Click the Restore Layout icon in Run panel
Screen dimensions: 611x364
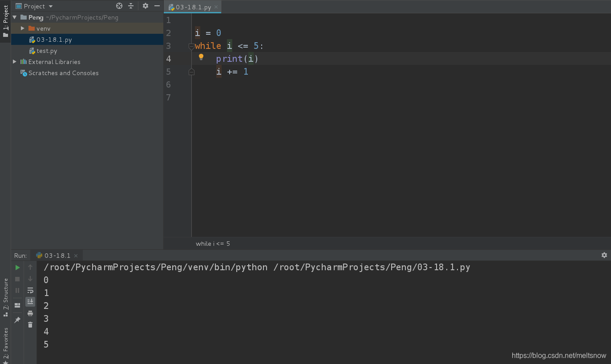point(17,305)
